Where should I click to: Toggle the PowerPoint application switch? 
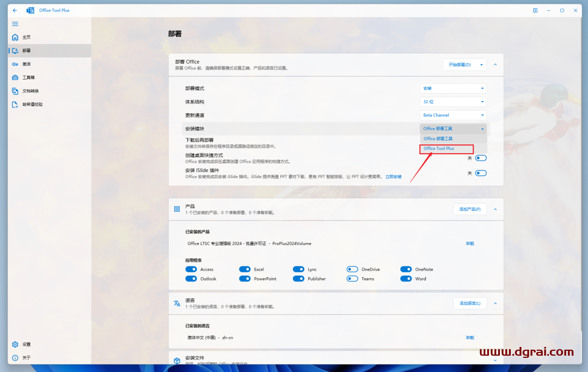coord(245,279)
